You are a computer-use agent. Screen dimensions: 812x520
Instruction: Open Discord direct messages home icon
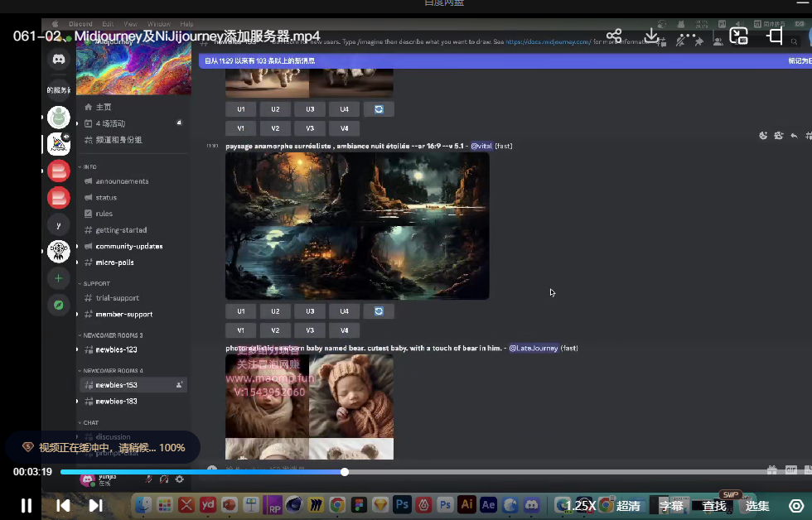click(x=59, y=59)
